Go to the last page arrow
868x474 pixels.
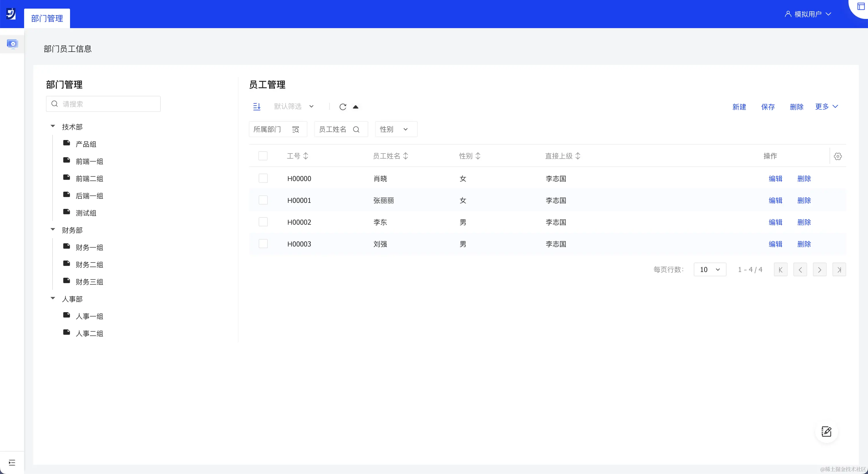tap(839, 269)
